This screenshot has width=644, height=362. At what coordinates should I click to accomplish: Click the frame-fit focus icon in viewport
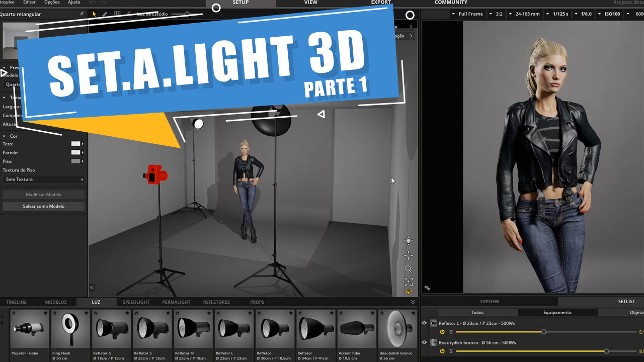(409, 282)
